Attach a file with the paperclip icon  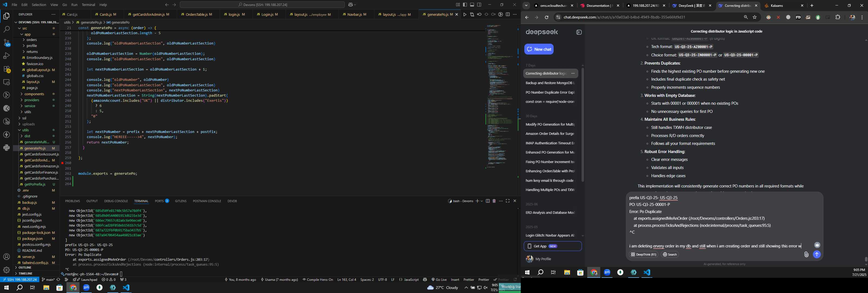pyautogui.click(x=806, y=254)
